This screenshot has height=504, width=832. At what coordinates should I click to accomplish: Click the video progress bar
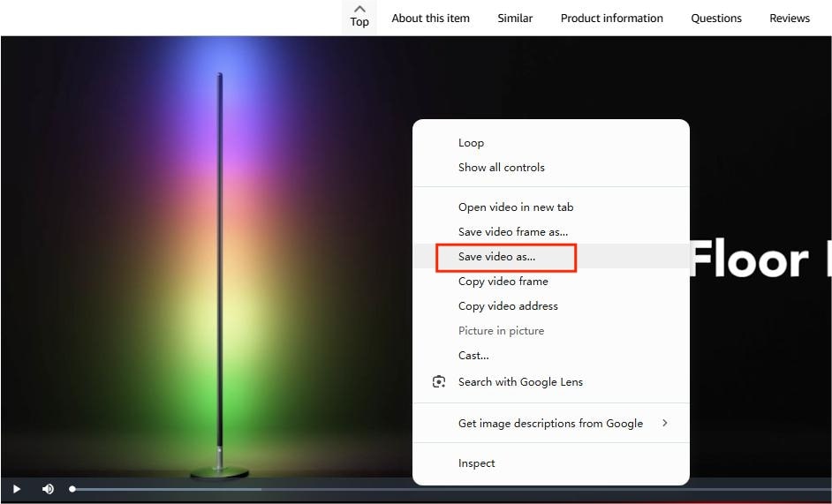tap(451, 489)
